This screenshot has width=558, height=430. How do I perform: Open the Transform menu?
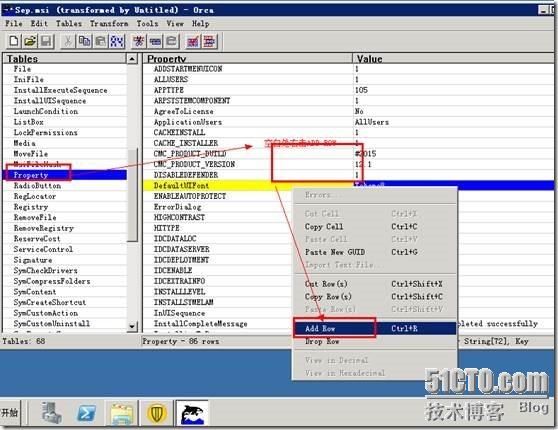[x=109, y=23]
